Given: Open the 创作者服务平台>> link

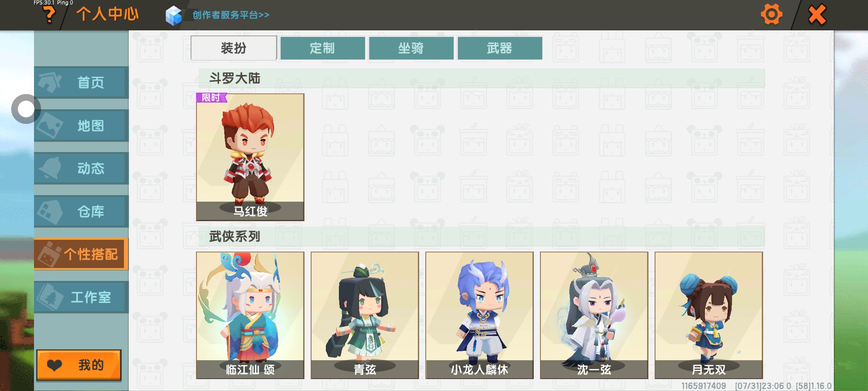Looking at the screenshot, I should [231, 15].
